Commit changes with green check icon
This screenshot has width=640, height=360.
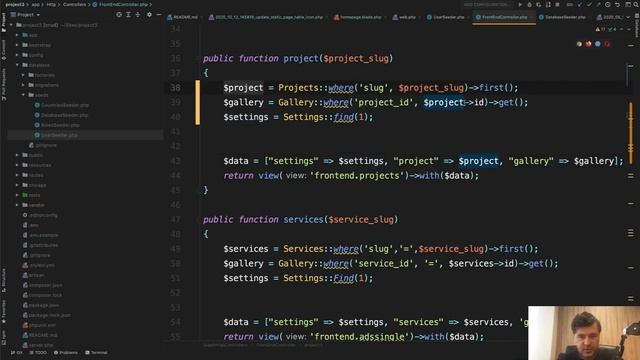(x=589, y=4)
